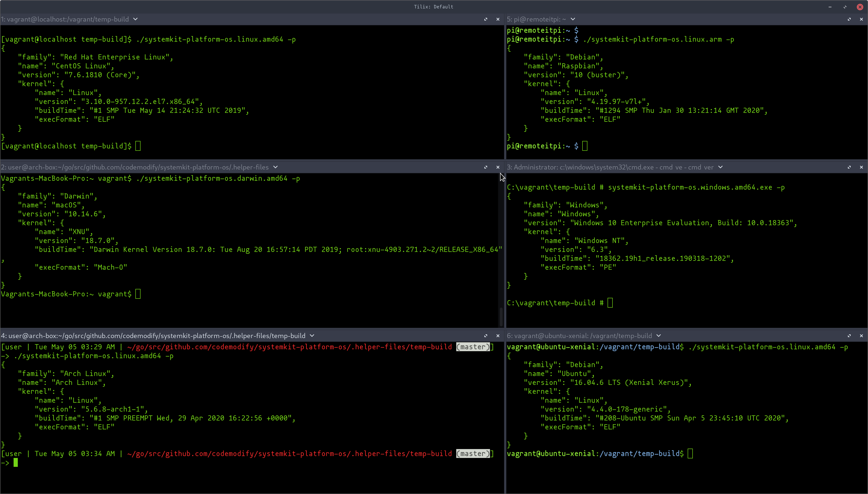Maximize terminal 2 arch-box helper-files pane

486,167
